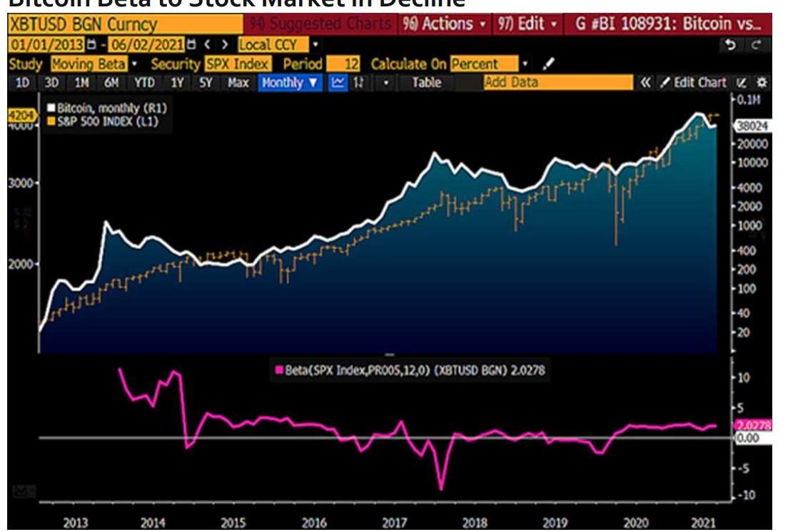The image size is (788, 532).
Task: Click the redo arrow icon
Action: pyautogui.click(x=756, y=44)
